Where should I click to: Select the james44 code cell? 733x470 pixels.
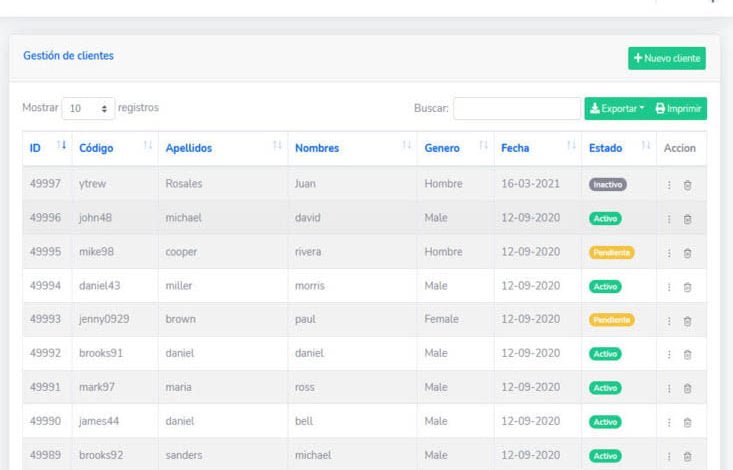click(x=115, y=421)
